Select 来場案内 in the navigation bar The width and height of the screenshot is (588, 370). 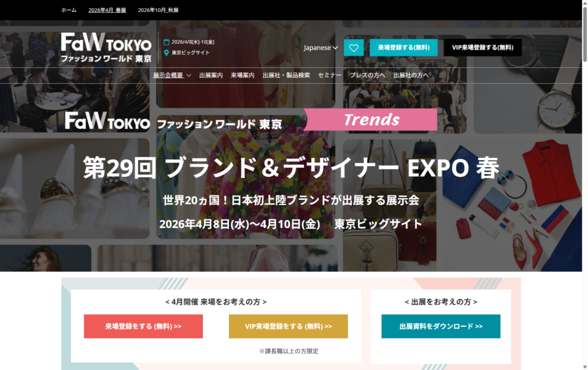(x=242, y=75)
